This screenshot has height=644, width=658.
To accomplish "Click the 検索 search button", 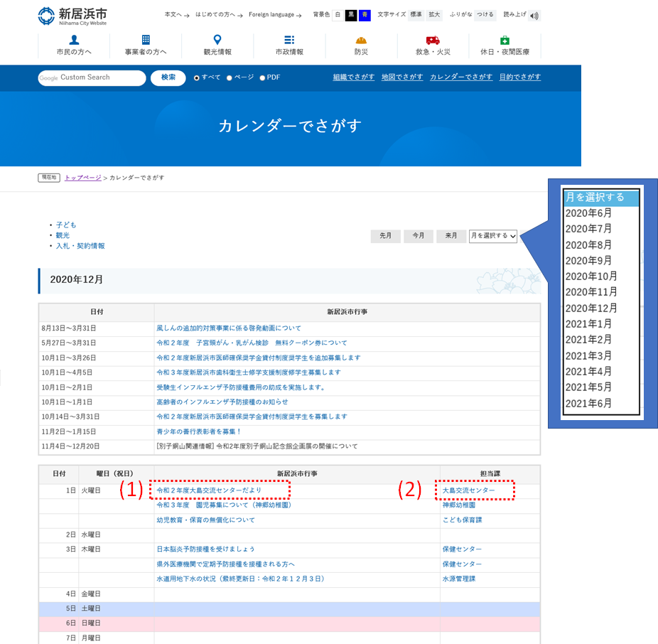I will (168, 77).
